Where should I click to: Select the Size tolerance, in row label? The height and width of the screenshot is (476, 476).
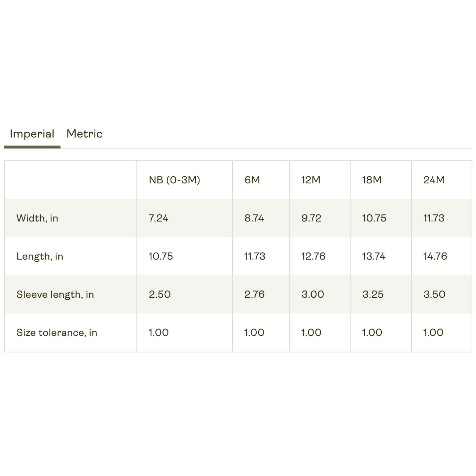click(57, 333)
